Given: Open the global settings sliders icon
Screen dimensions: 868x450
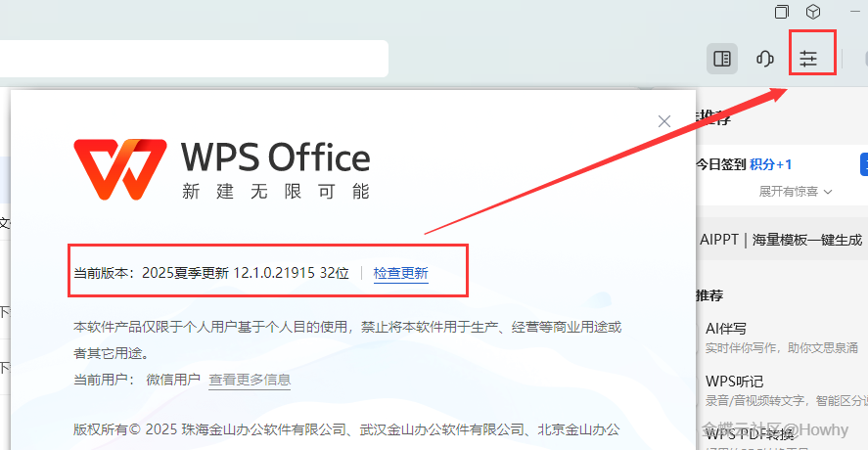Looking at the screenshot, I should point(808,59).
